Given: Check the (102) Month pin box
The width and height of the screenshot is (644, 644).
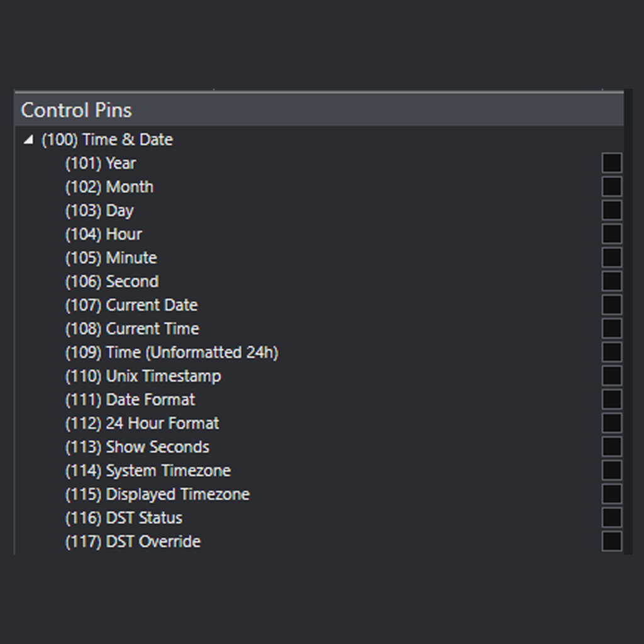Looking at the screenshot, I should point(611,186).
